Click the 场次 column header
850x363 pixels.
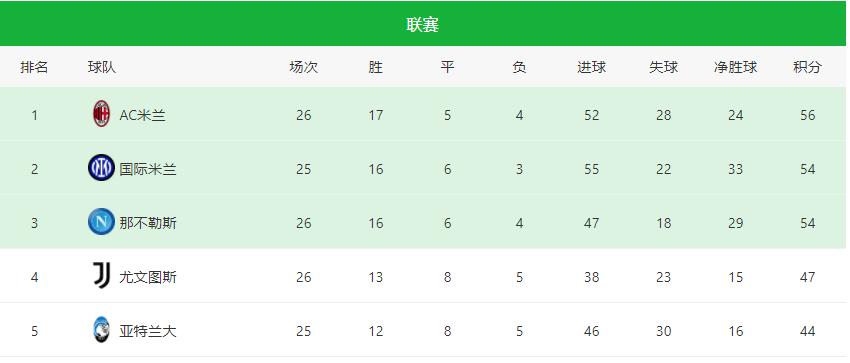[304, 67]
